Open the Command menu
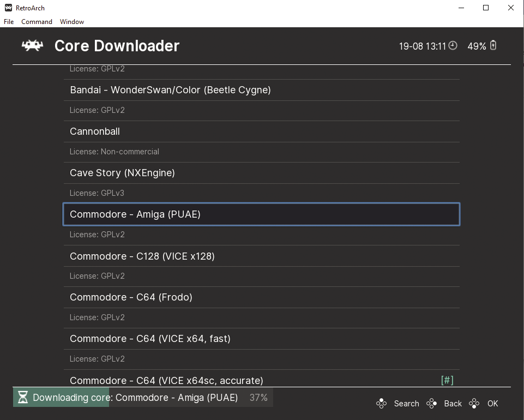The image size is (524, 420). [x=37, y=22]
